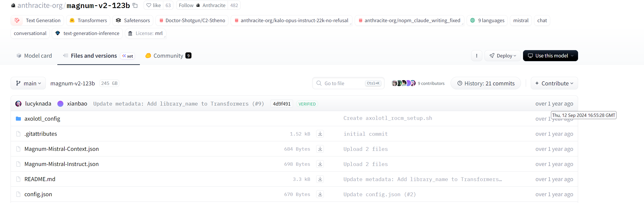Open the anthracite-org organization link
This screenshot has height=203, width=644.
tap(40, 5)
